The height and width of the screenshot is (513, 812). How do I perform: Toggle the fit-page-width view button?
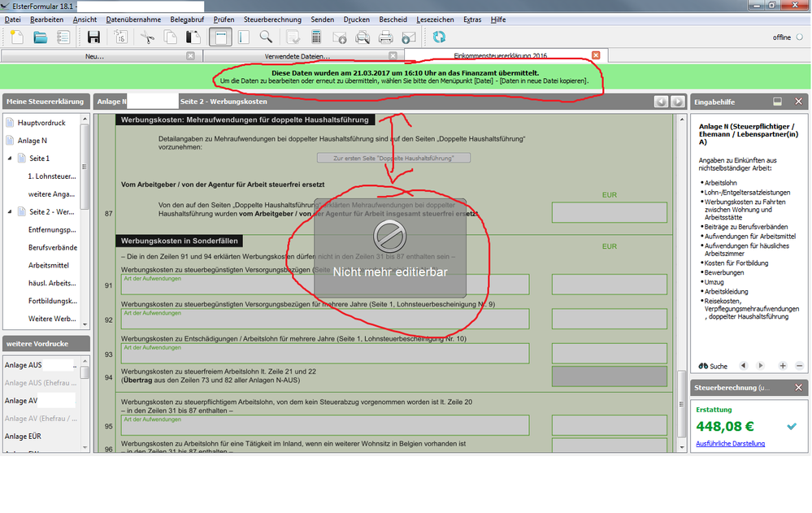(x=219, y=37)
